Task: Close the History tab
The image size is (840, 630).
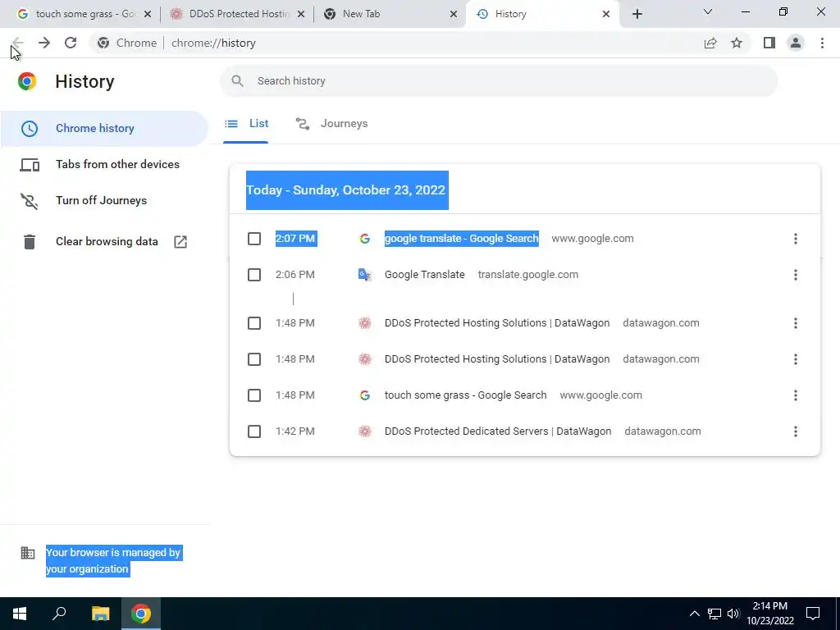Action: pos(606,14)
